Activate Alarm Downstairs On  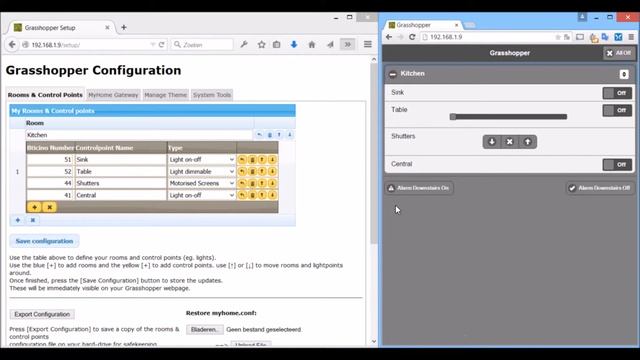click(x=419, y=188)
